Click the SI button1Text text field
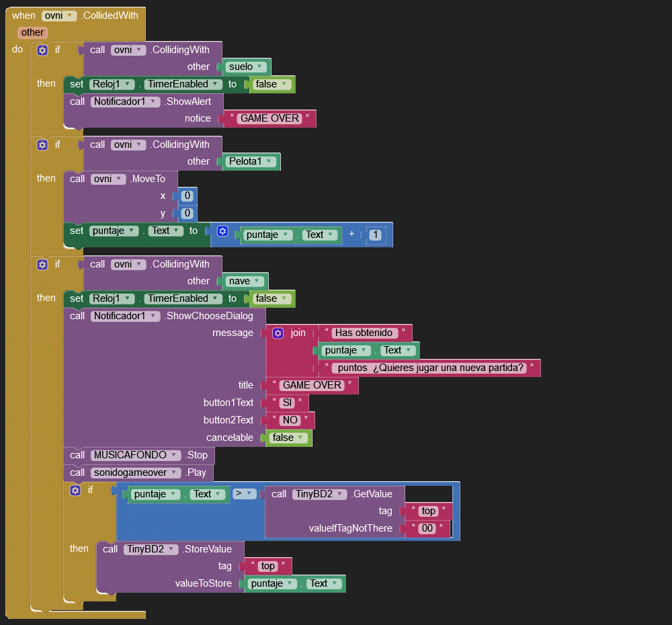The height and width of the screenshot is (625, 672). (x=288, y=403)
